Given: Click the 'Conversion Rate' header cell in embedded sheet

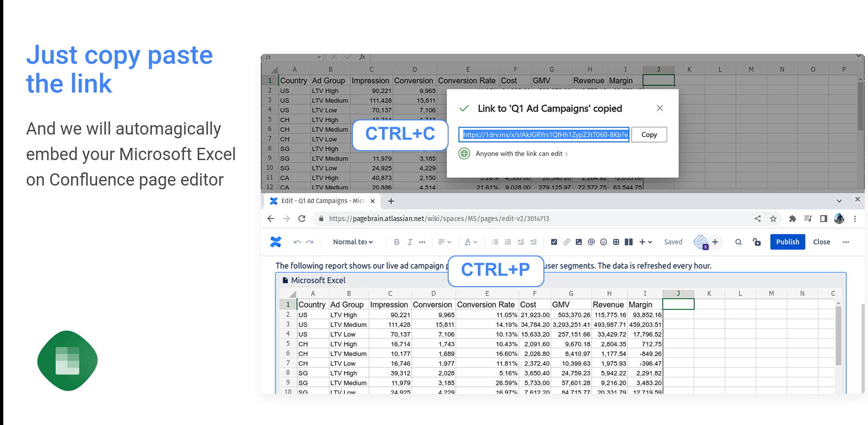Looking at the screenshot, I should pyautogui.click(x=487, y=305).
